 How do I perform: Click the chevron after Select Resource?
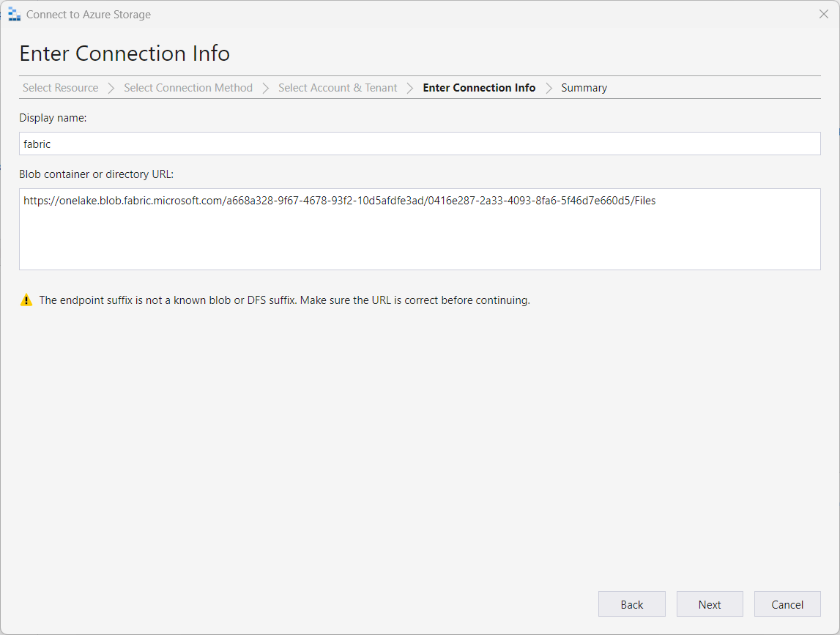[x=111, y=88]
